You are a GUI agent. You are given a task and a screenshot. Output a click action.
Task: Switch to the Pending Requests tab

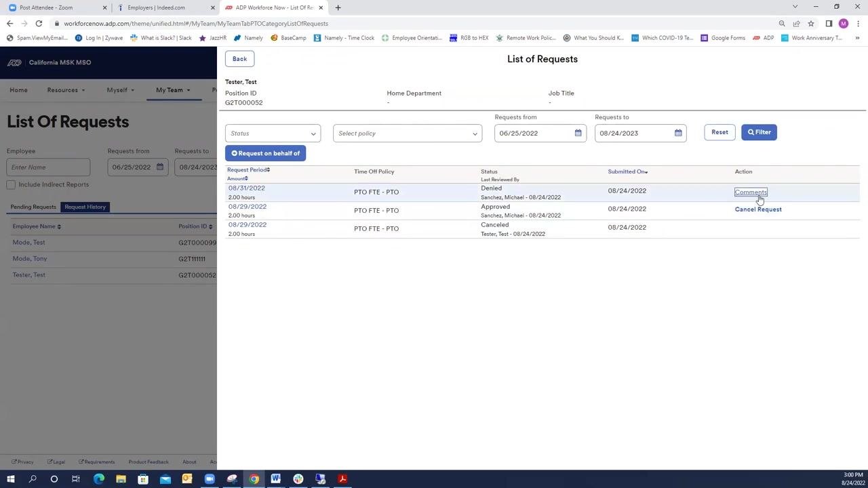point(33,207)
